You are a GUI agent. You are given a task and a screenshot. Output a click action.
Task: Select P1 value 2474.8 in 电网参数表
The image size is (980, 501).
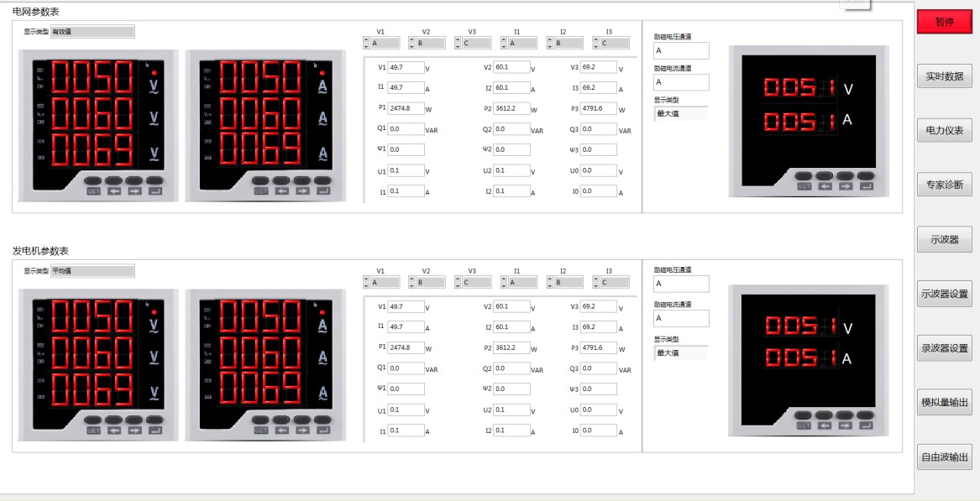coord(406,107)
